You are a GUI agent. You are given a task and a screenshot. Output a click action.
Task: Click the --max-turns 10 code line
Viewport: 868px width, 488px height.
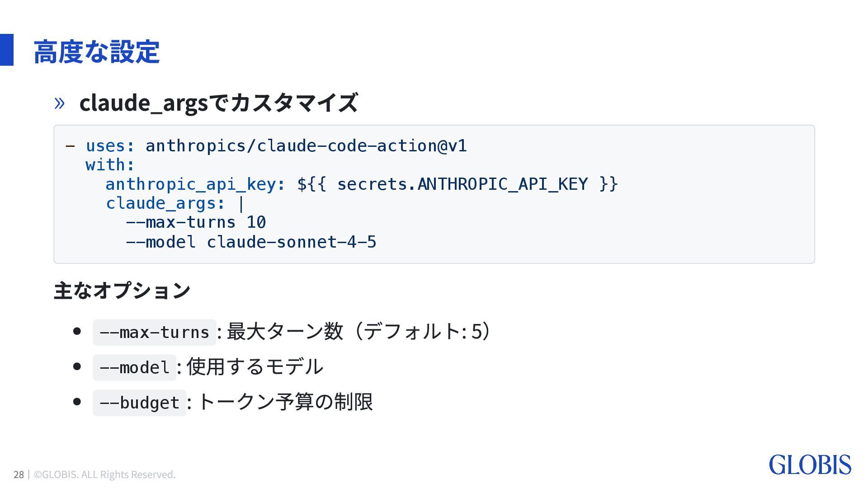[x=196, y=222]
